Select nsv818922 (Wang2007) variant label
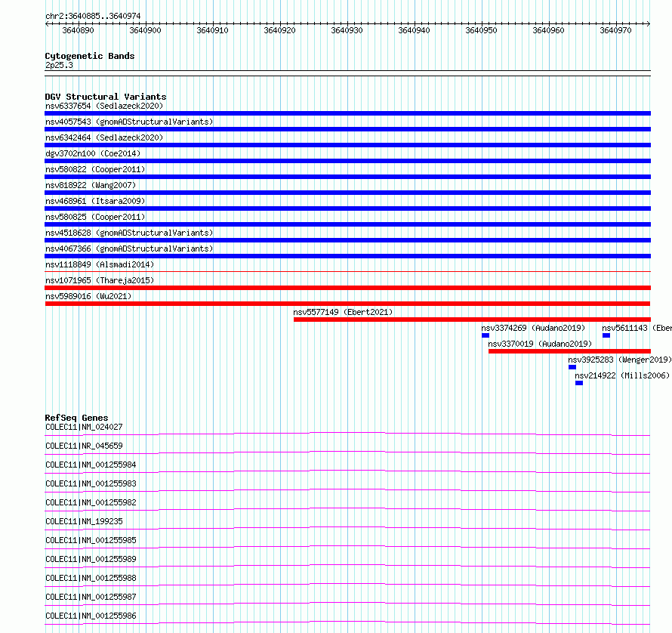This screenshot has height=633, width=672. [91, 185]
